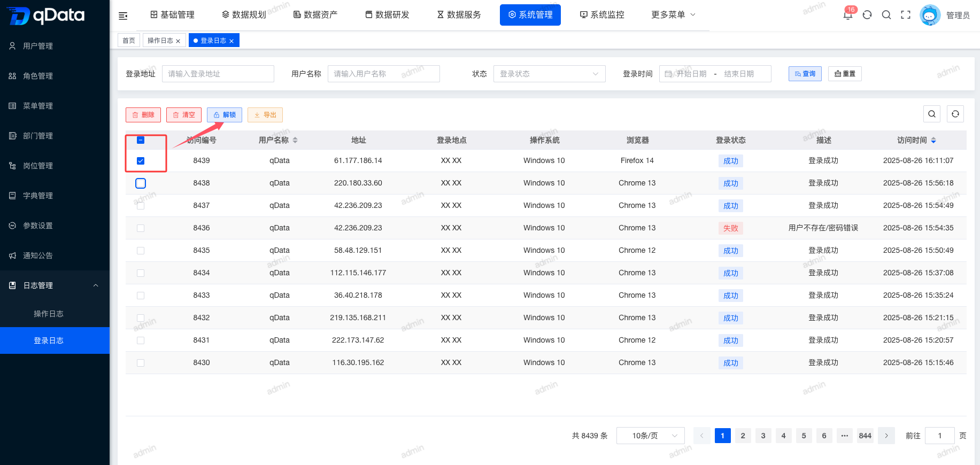Image resolution: width=980 pixels, height=465 pixels.
Task: Open the 数据研发 top menu
Action: coord(387,14)
